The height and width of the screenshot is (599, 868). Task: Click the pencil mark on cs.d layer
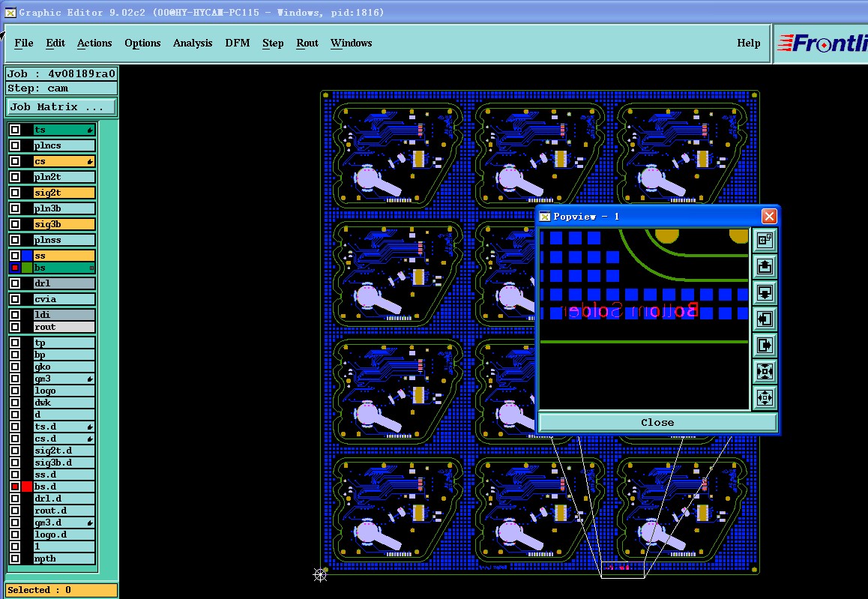tap(90, 439)
